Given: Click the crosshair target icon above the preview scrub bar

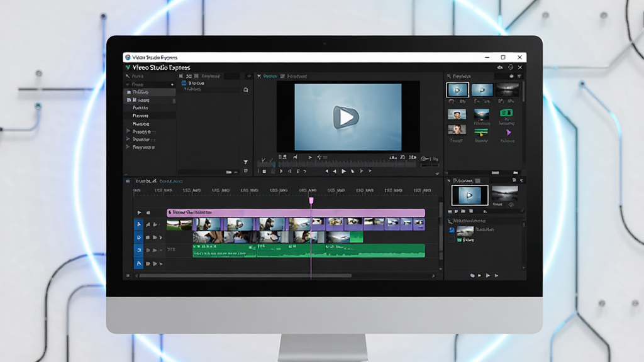Looking at the screenshot, I should 319,156.
